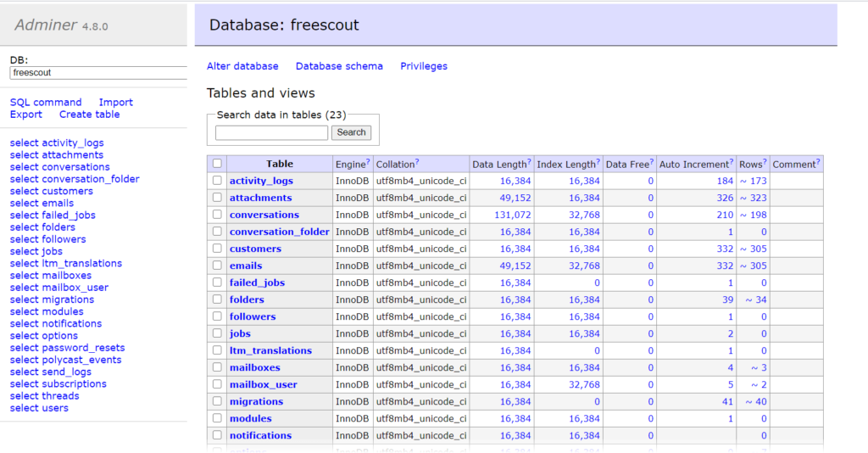The width and height of the screenshot is (868, 453).
Task: Click the auto increment 326 for attachments
Action: [x=725, y=198]
